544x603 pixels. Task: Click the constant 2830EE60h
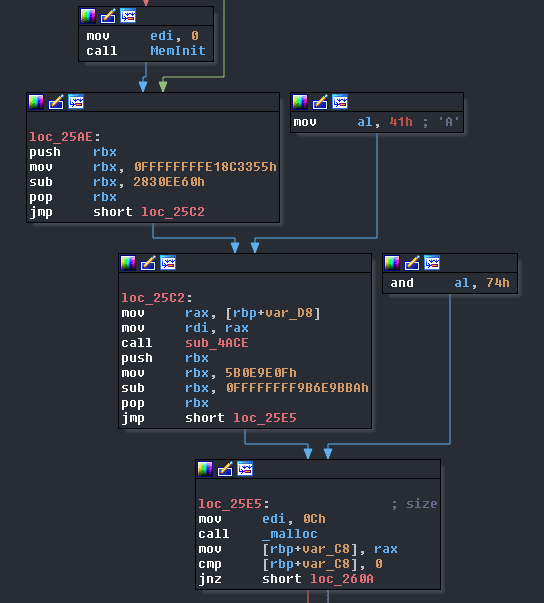(x=169, y=182)
